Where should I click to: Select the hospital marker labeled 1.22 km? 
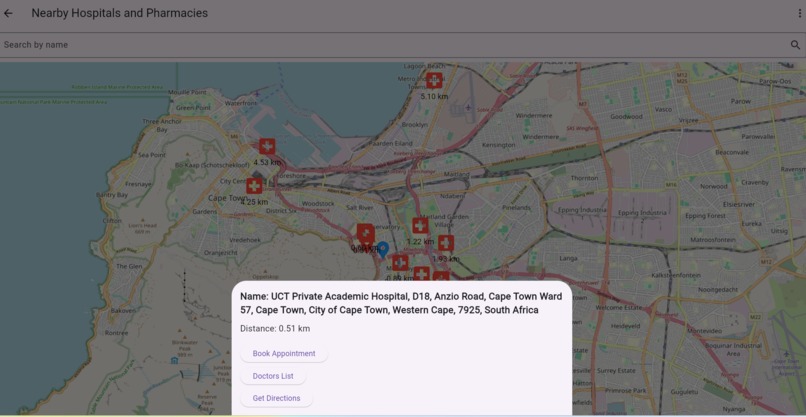pos(420,226)
